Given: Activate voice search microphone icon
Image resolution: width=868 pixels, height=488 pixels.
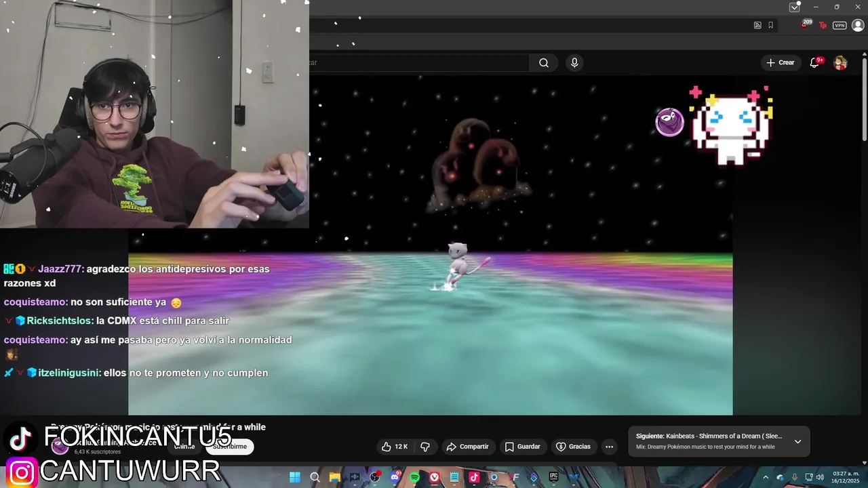Looking at the screenshot, I should (574, 62).
